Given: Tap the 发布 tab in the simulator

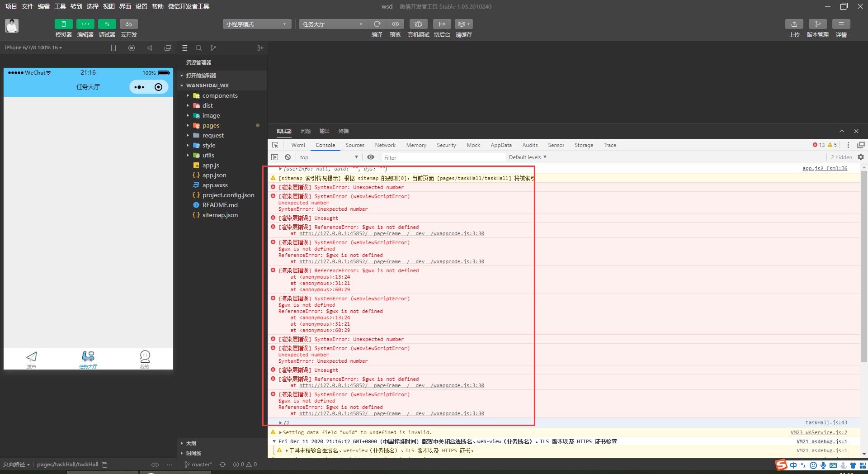Looking at the screenshot, I should [x=32, y=360].
